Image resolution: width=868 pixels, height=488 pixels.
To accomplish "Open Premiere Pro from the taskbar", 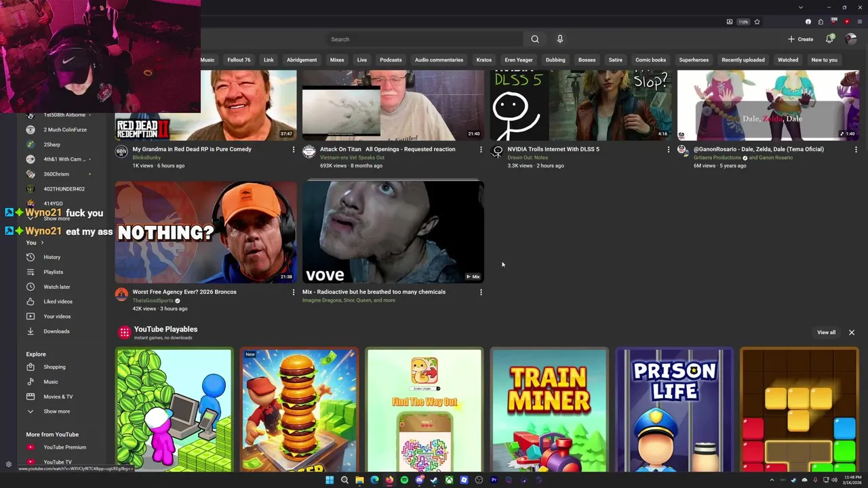I will (494, 480).
